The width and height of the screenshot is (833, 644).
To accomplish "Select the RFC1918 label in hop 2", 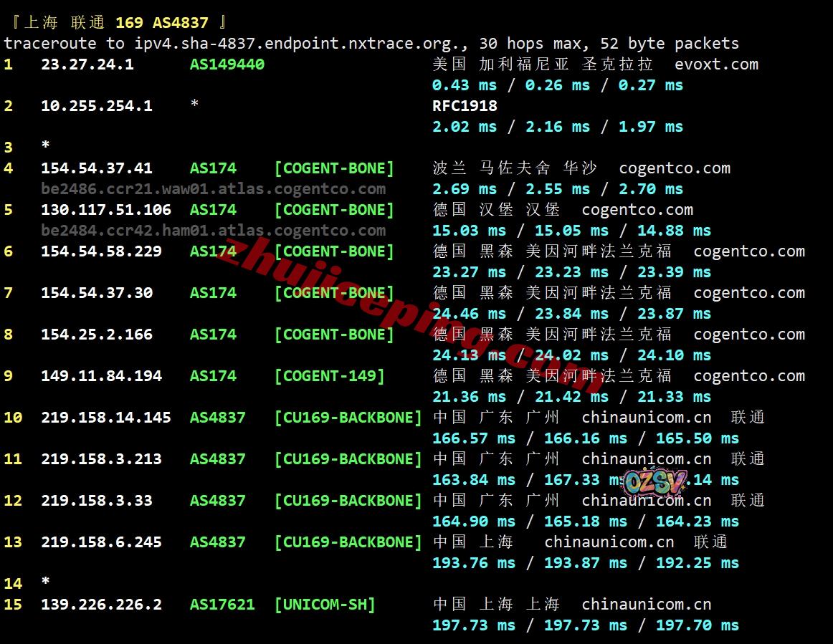I will 465,106.
